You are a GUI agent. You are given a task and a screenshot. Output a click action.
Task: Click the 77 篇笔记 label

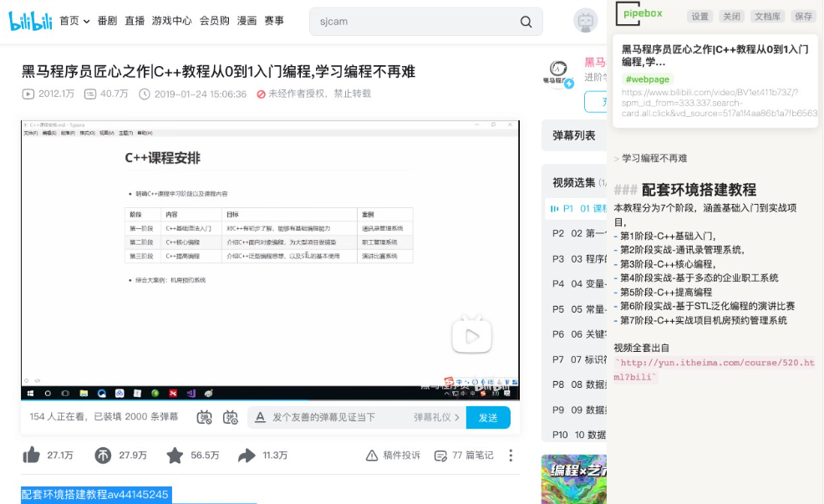[x=472, y=456]
